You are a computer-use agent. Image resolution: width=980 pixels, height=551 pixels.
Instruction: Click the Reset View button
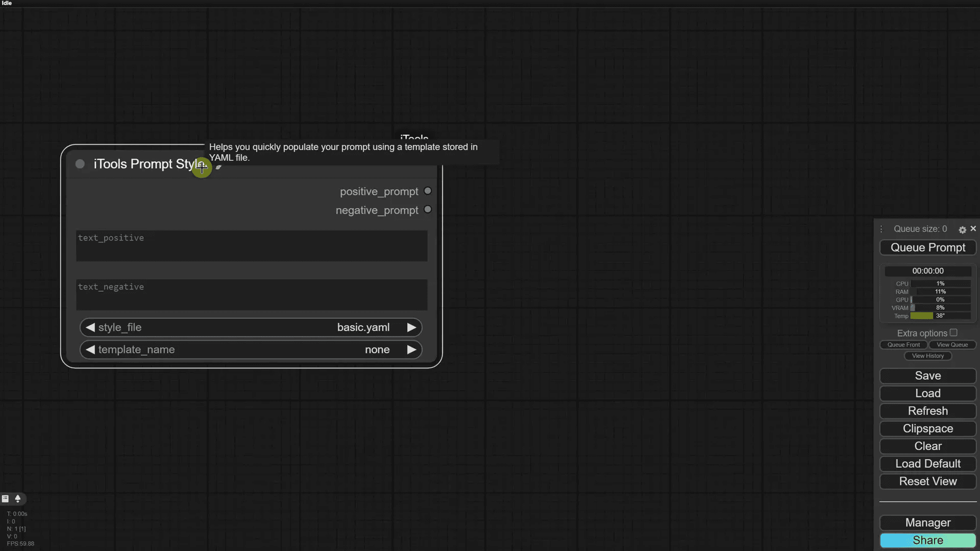click(x=928, y=482)
